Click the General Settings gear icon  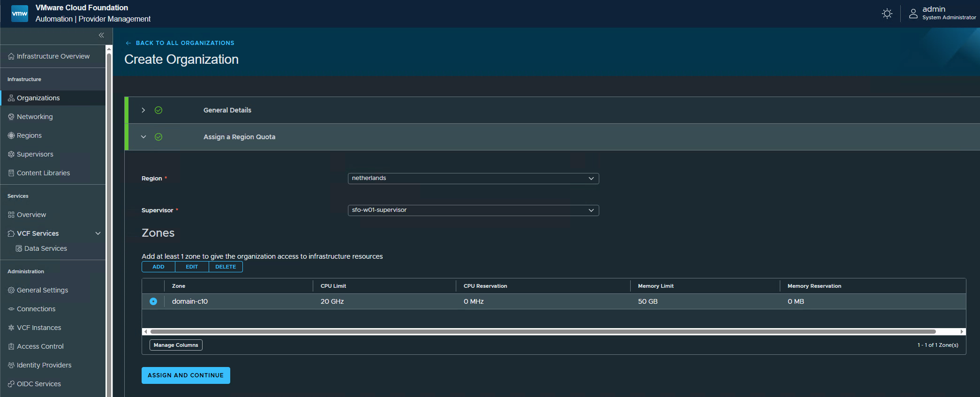(11, 290)
